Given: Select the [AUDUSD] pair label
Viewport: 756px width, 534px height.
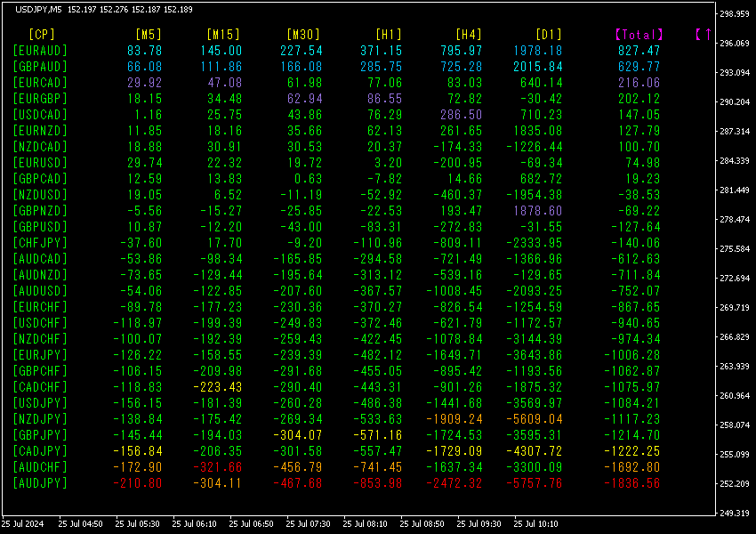Looking at the screenshot, I should (x=40, y=291).
